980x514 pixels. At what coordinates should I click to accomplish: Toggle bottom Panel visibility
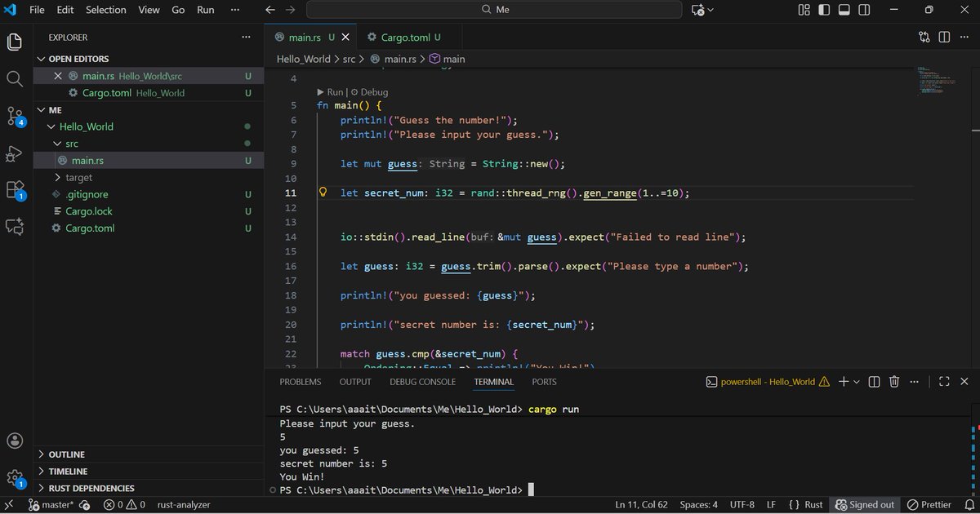(844, 10)
